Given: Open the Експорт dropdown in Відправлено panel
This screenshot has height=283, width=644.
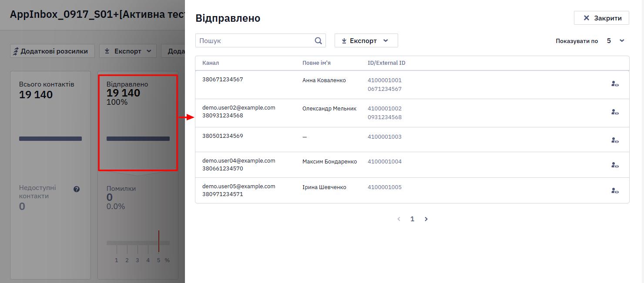Looking at the screenshot, I should coord(366,40).
